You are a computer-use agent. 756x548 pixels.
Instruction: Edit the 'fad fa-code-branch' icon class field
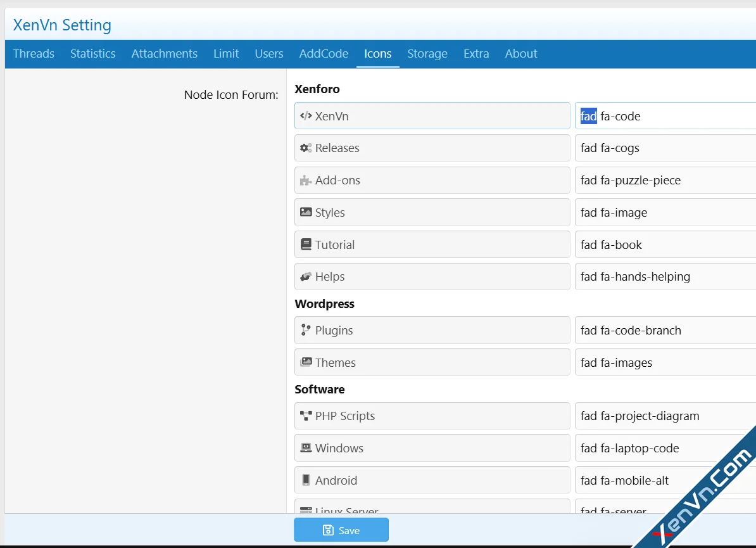point(665,330)
